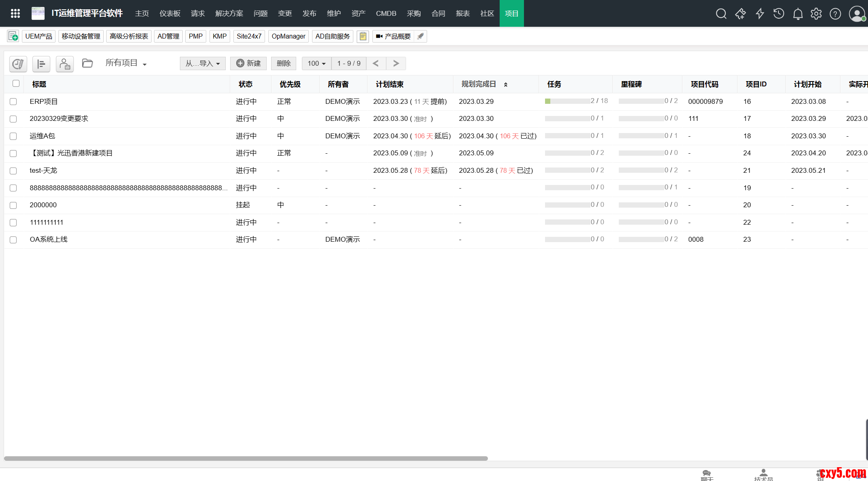The height and width of the screenshot is (481, 868).
Task: Go to the CMDB menu tab
Action: click(x=386, y=13)
